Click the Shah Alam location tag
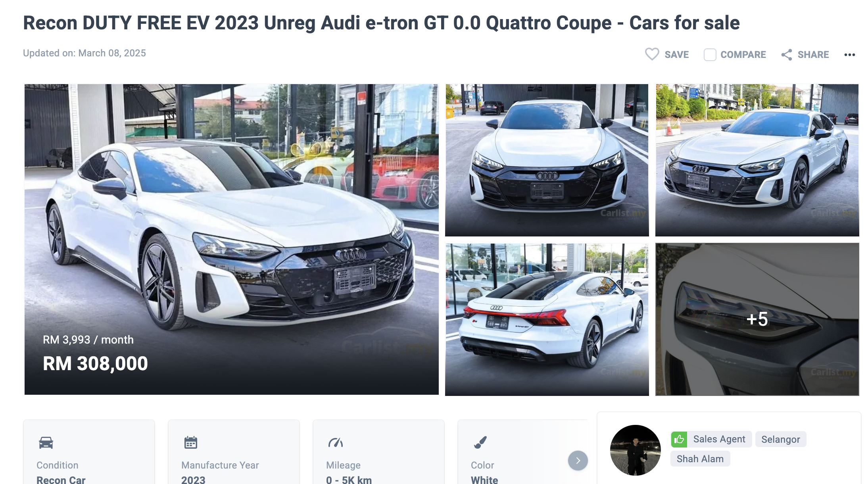This screenshot has width=868, height=484. click(700, 459)
